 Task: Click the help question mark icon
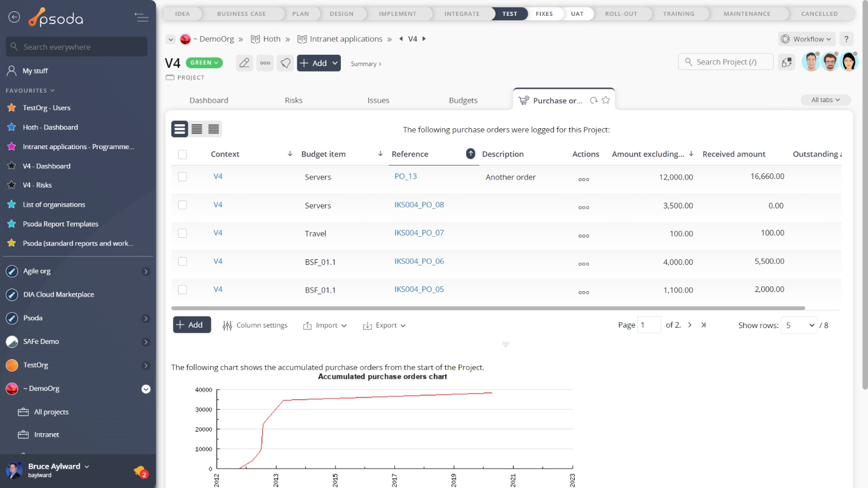(x=846, y=39)
